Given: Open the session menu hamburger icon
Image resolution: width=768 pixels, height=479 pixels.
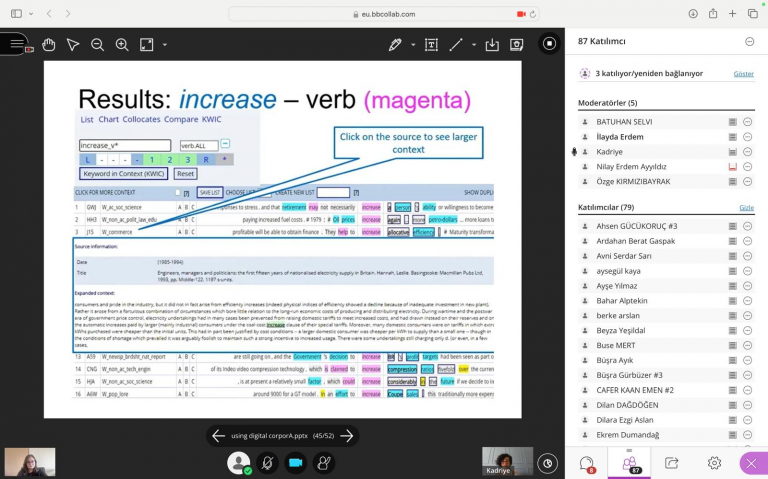Looking at the screenshot, I should pyautogui.click(x=17, y=44).
